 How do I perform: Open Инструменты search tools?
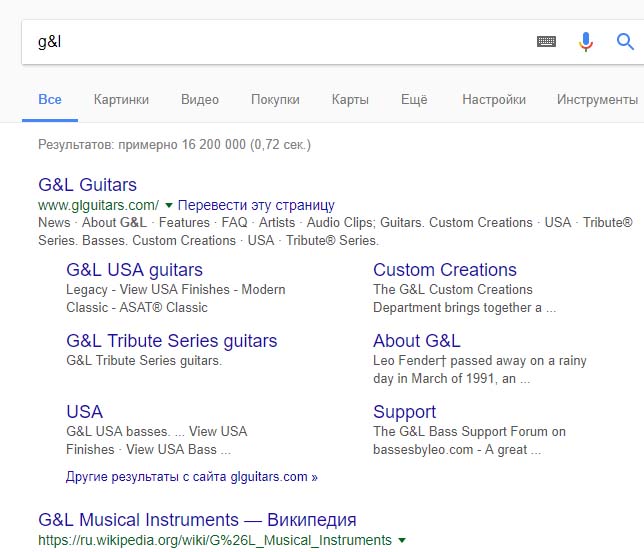(597, 99)
